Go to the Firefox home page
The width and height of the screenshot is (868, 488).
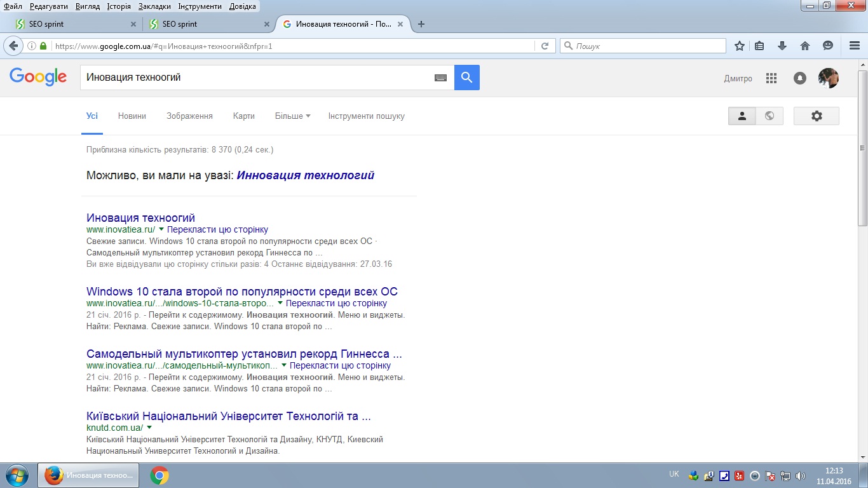click(x=805, y=46)
